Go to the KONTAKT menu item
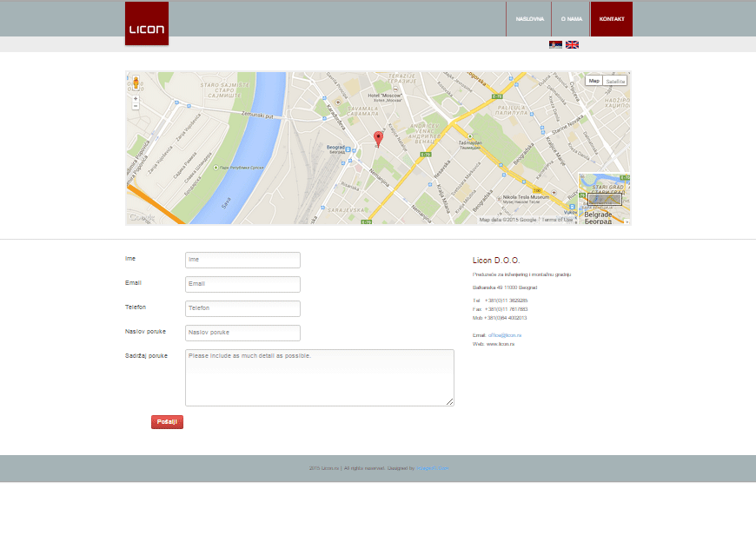 tap(612, 19)
